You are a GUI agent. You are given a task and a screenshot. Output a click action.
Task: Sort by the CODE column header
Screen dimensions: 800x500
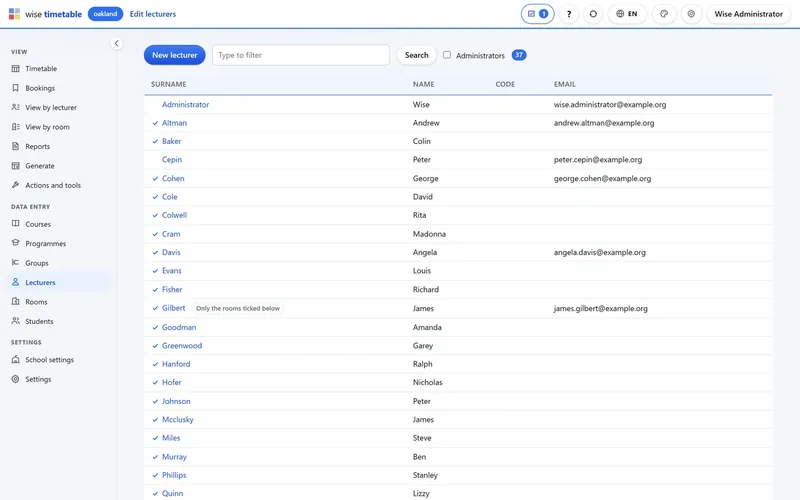click(x=505, y=84)
